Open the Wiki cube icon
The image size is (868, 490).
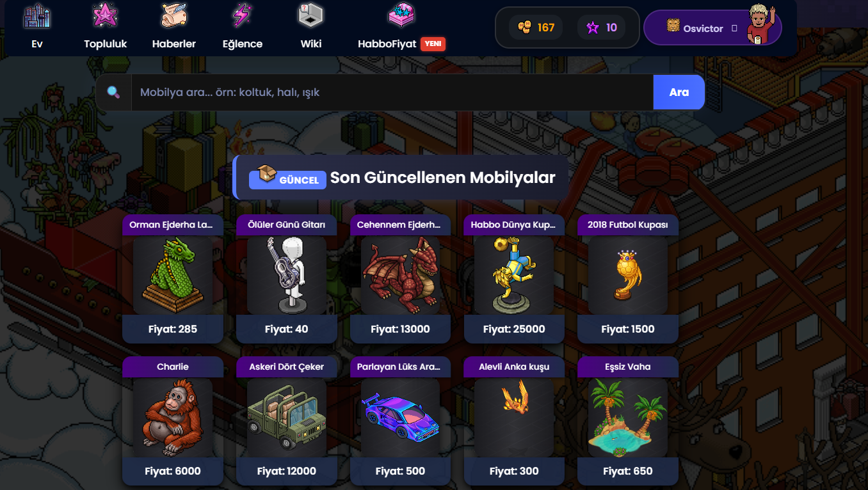coord(310,16)
